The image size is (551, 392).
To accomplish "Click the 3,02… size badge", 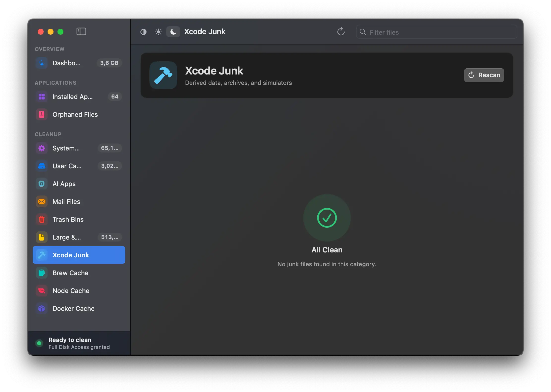I will tap(110, 166).
